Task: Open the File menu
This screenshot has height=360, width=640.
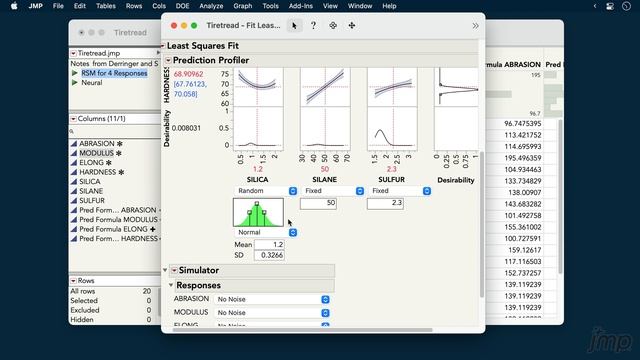Action: click(x=58, y=6)
